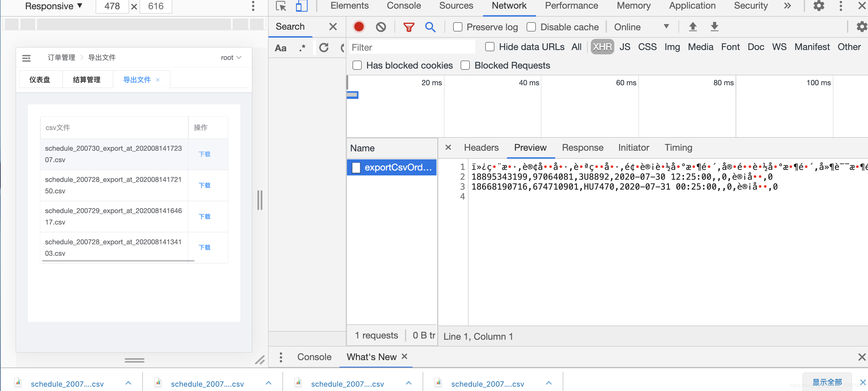
Task: Switch to the Response tab
Action: [582, 148]
